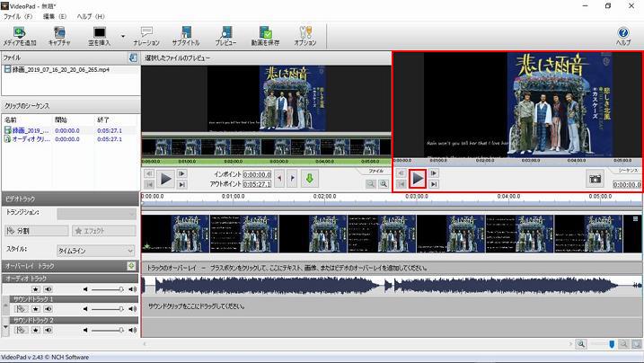Zoom out the file preview timeline

tap(370, 184)
